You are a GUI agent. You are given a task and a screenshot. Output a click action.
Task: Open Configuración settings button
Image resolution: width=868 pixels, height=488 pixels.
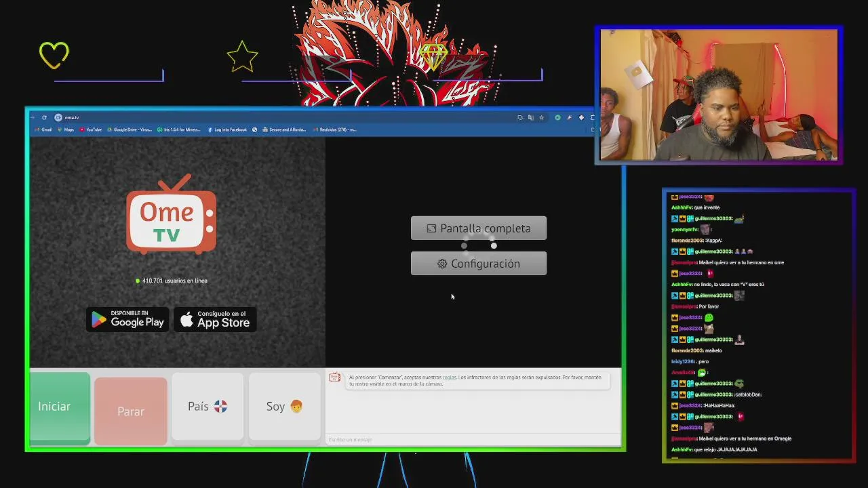(479, 264)
